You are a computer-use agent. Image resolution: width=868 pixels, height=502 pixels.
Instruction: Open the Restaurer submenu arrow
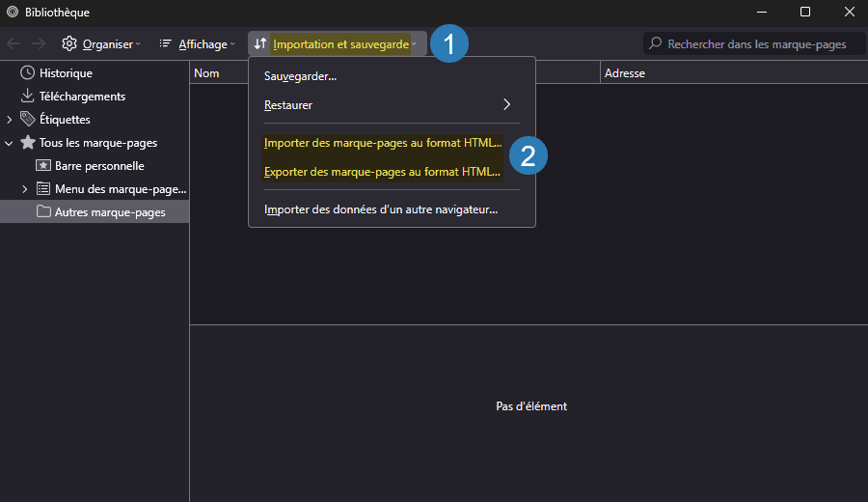pyautogui.click(x=506, y=104)
